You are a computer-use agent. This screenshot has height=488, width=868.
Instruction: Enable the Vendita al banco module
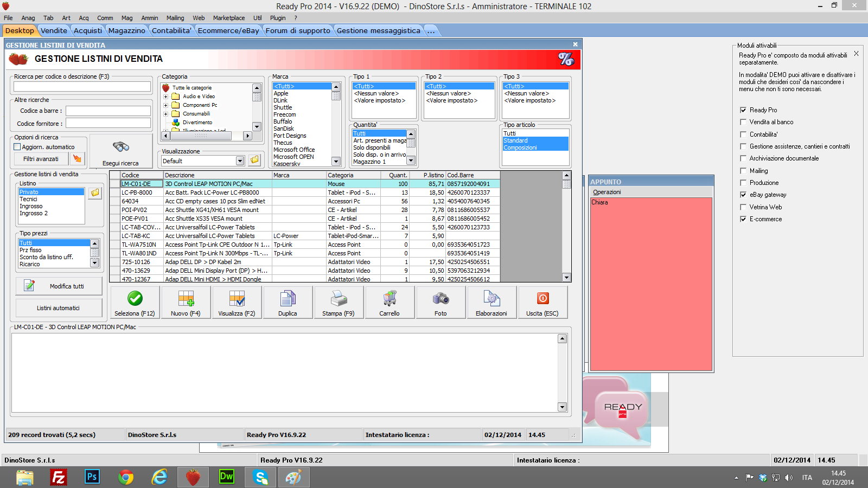click(743, 122)
